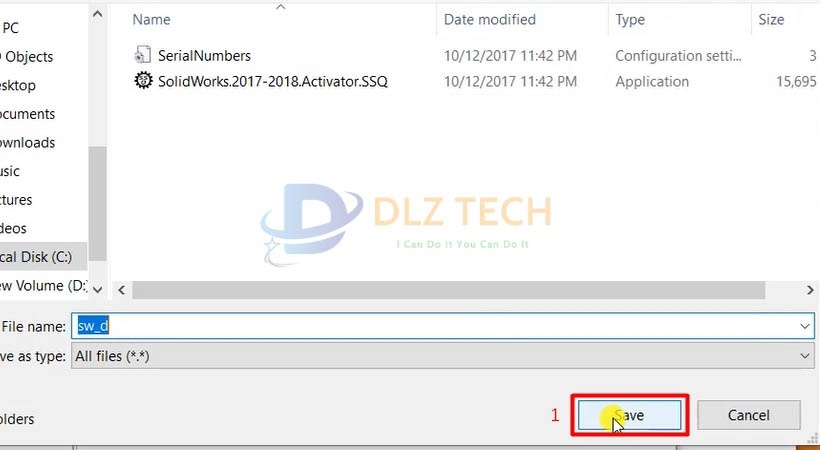Screen dimensions: 820x450
Task: Open the File name dropdown arrow
Action: [804, 327]
